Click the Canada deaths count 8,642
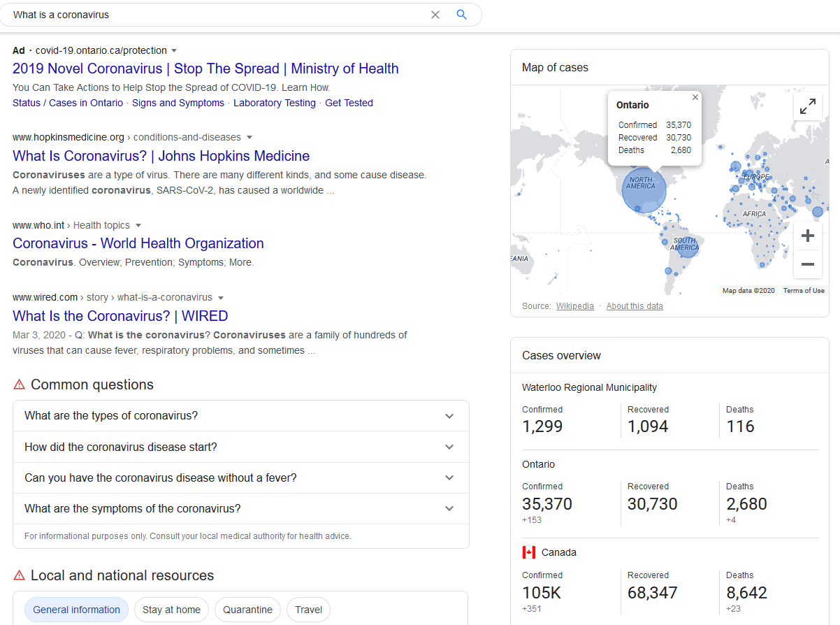The width and height of the screenshot is (840, 625). coord(746,593)
